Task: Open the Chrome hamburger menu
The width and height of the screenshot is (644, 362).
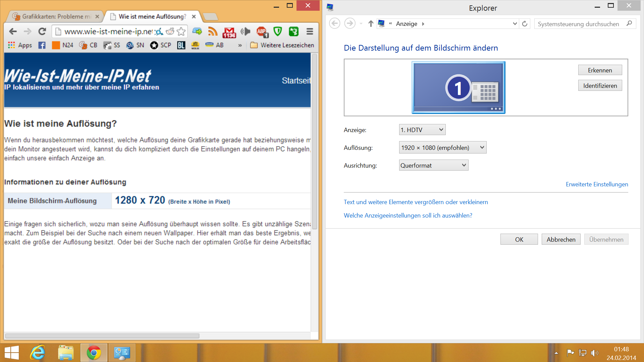Action: point(310,32)
